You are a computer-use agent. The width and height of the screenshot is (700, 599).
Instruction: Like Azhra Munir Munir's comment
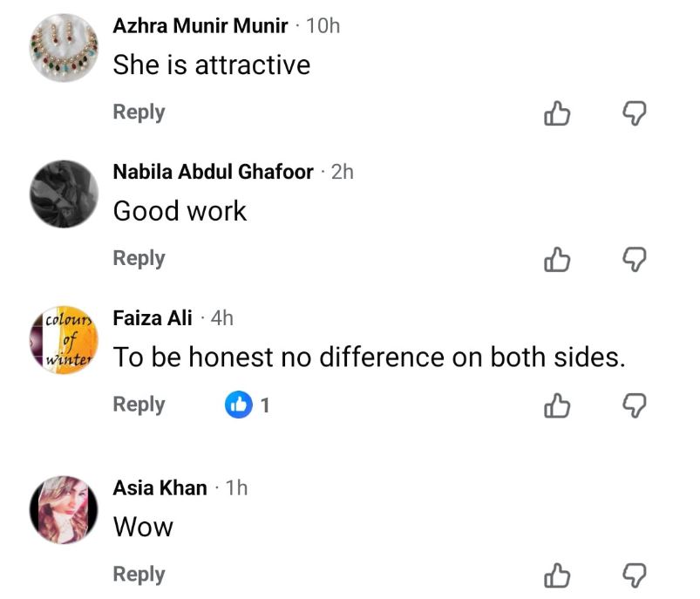(557, 113)
